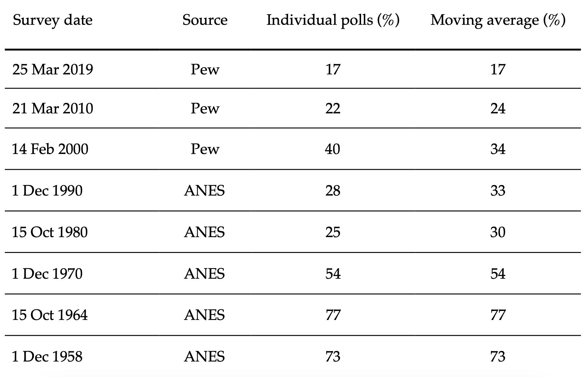
Task: Select the "1 Dec 1958" date cell
Action: tap(47, 357)
